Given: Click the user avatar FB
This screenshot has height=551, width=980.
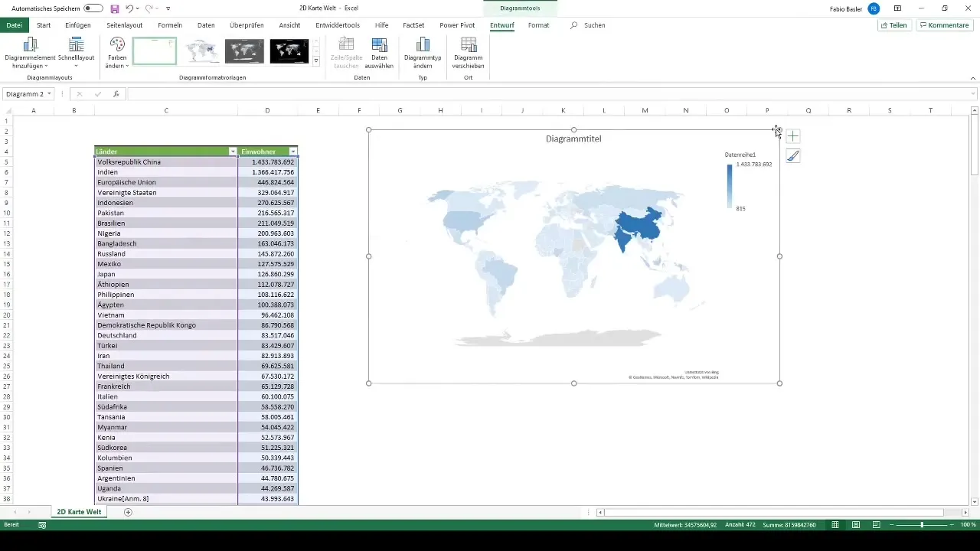Looking at the screenshot, I should pyautogui.click(x=874, y=8).
